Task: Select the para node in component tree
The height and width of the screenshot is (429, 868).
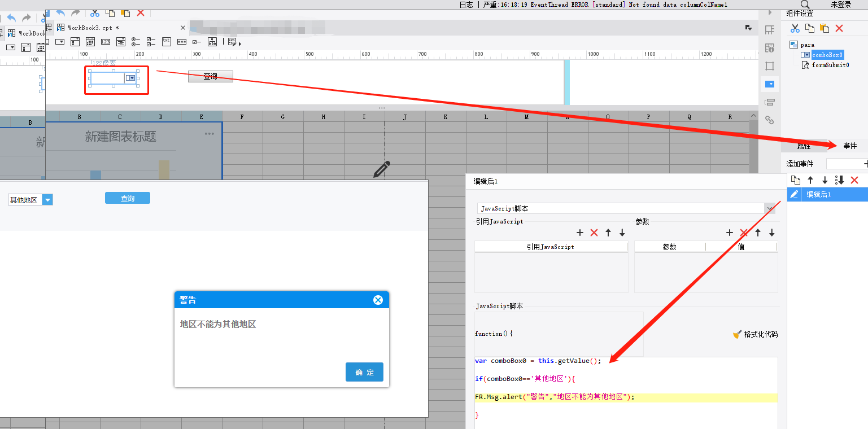Action: (807, 45)
